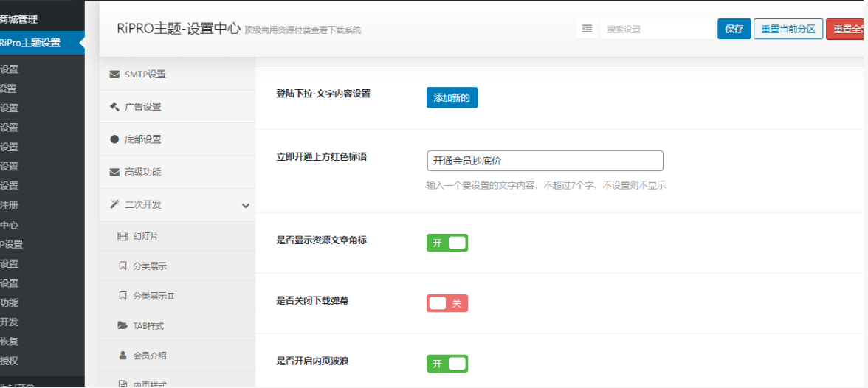The height and width of the screenshot is (388, 868).
Task: Enable the 是否关闭下载弹幕 switch
Action: (x=447, y=303)
